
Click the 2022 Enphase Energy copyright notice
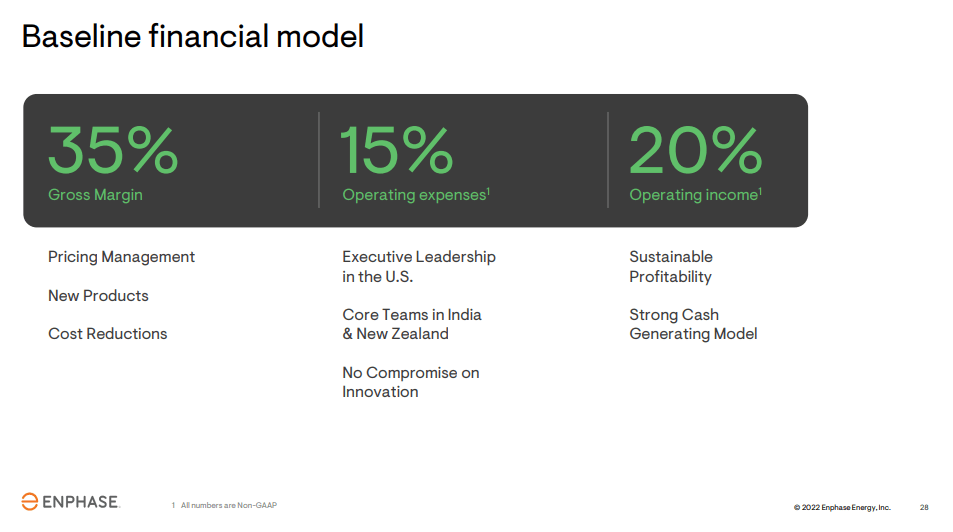[x=841, y=507]
